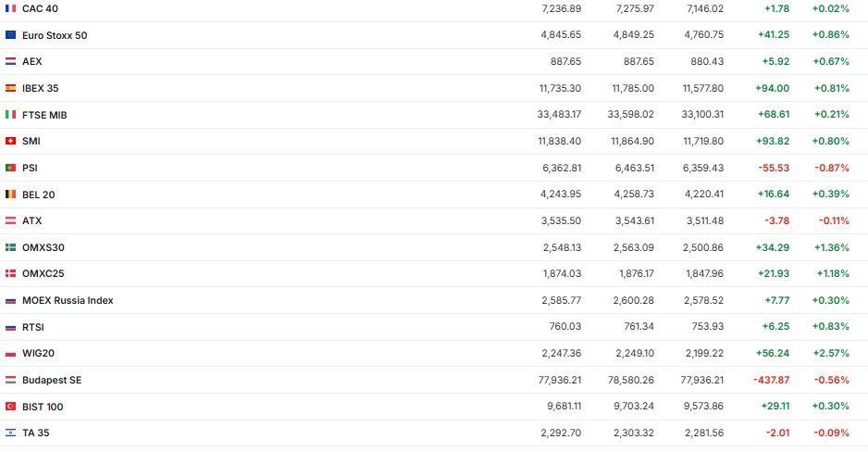Click the Portugal flag beside PSI
868x452 pixels.
pos(10,168)
